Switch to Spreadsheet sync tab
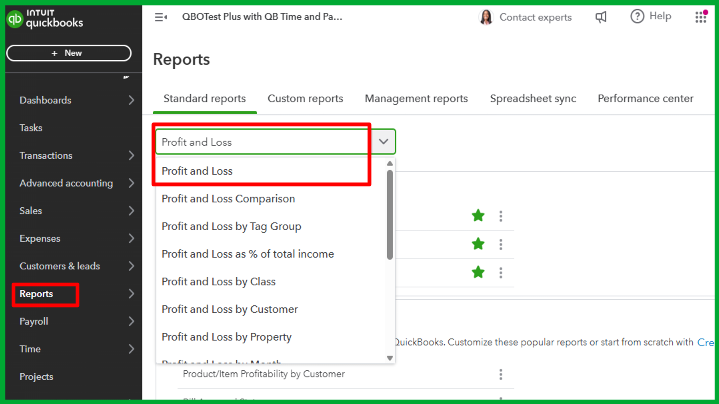This screenshot has height=404, width=719. 533,99
